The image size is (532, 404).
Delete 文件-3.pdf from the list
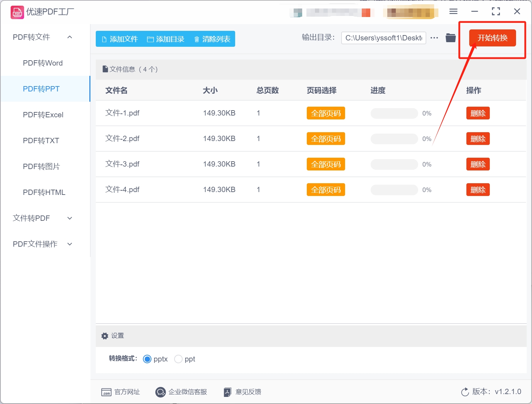click(478, 164)
